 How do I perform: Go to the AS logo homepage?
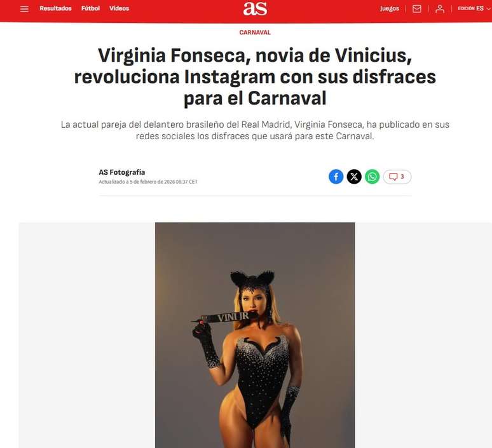pos(255,9)
